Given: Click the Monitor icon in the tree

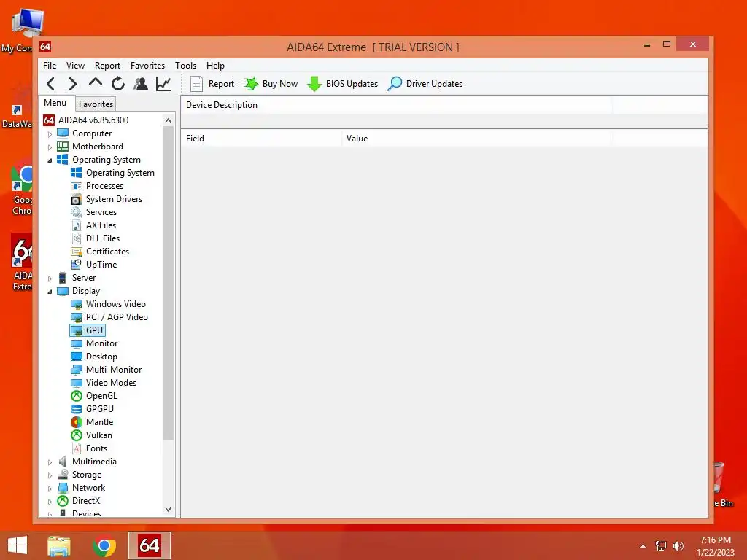Looking at the screenshot, I should [76, 343].
